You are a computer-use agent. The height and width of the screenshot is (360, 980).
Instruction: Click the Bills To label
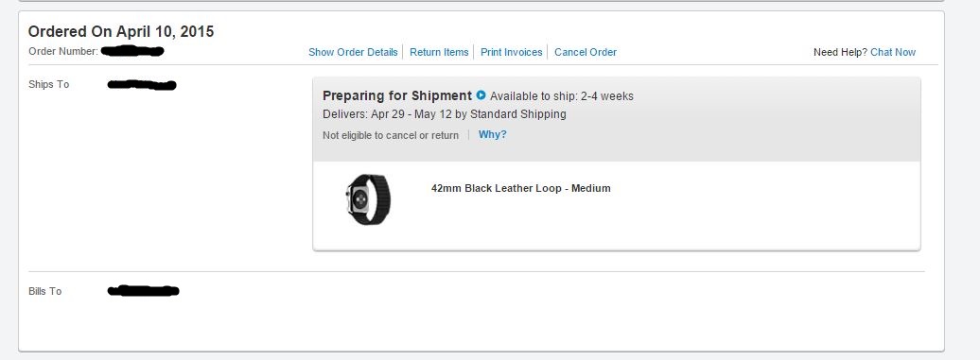click(45, 291)
